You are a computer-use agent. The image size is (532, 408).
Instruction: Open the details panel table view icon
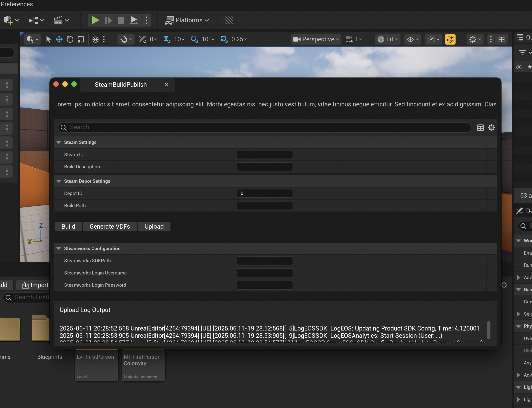[x=480, y=127]
